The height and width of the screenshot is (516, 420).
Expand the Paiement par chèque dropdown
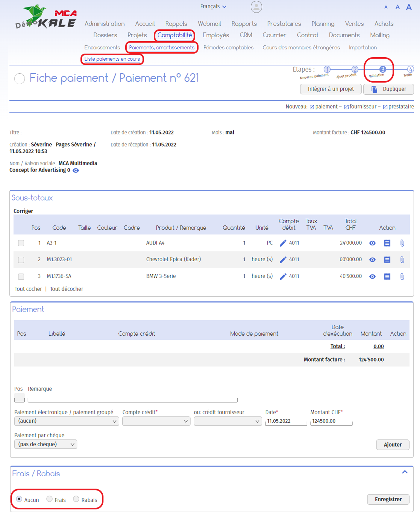(45, 444)
